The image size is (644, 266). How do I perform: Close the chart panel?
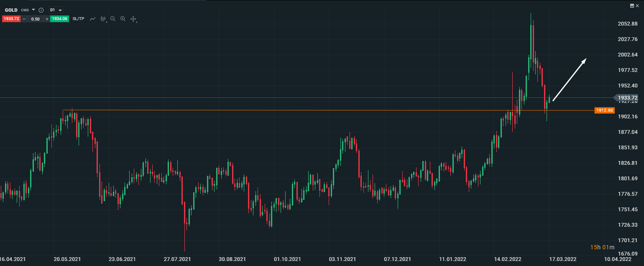pyautogui.click(x=637, y=5)
